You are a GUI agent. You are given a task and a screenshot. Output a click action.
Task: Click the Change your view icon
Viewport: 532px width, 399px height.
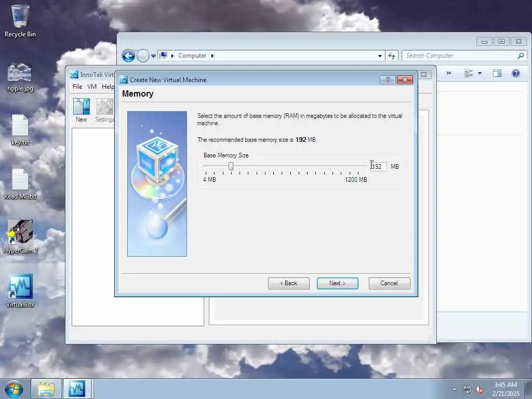(469, 73)
